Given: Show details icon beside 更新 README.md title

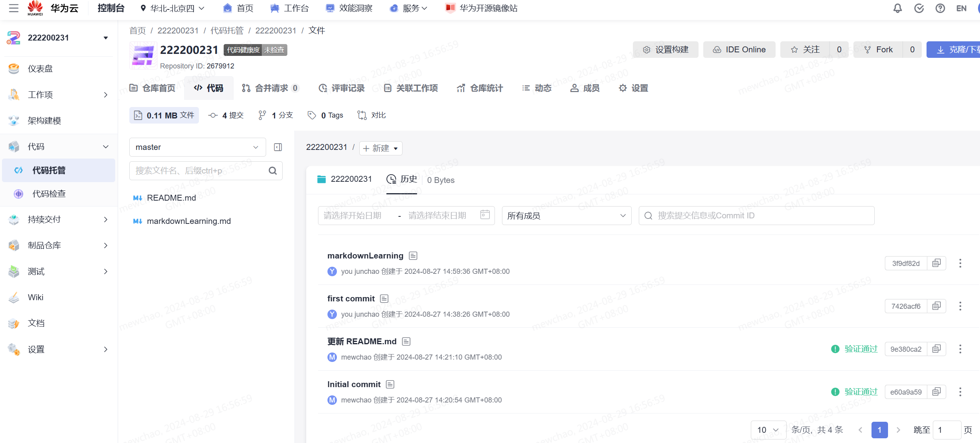Looking at the screenshot, I should pos(406,341).
